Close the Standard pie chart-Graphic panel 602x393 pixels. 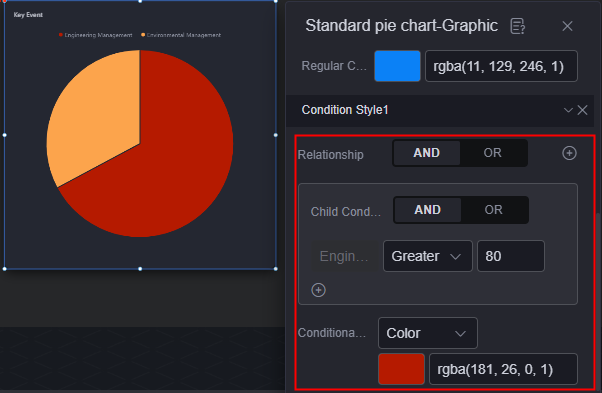(x=567, y=26)
